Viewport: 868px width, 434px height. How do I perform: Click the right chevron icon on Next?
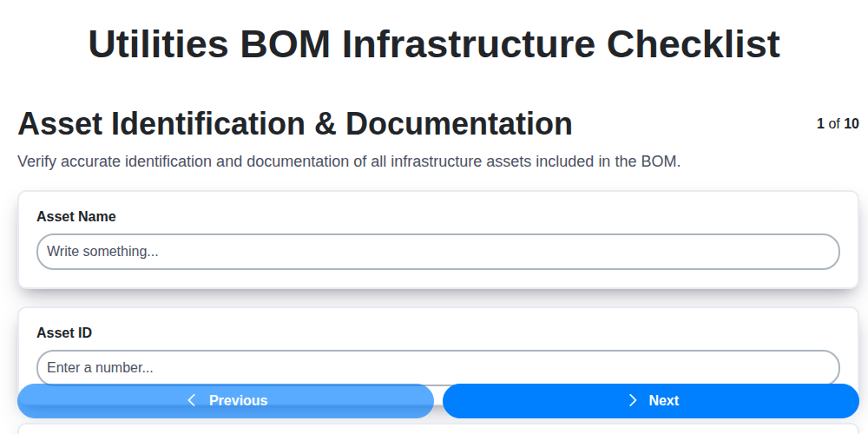(633, 400)
